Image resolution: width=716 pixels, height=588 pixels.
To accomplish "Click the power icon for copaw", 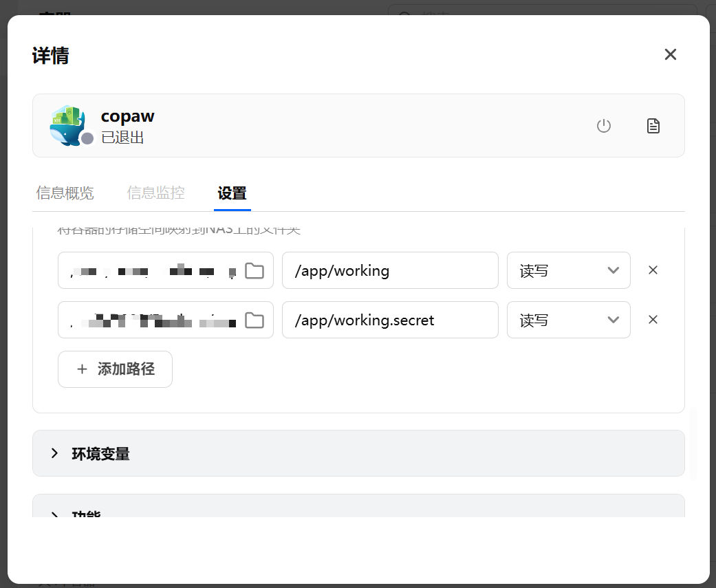I will pyautogui.click(x=604, y=126).
